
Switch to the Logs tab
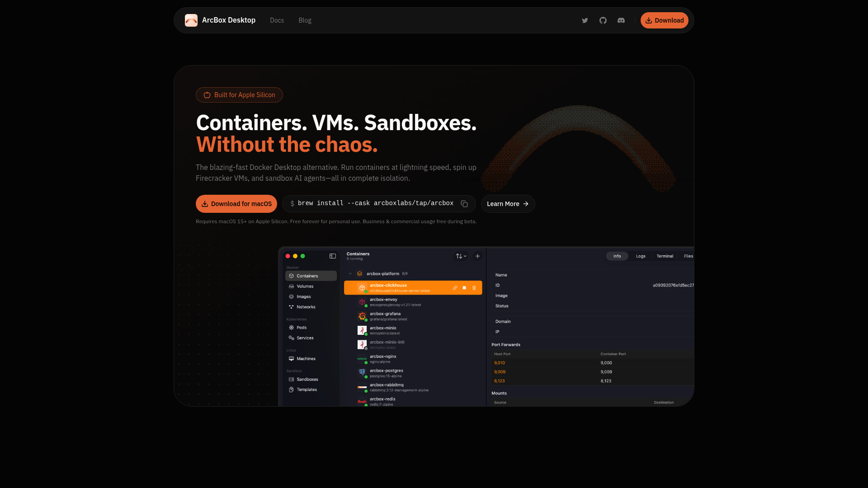[x=641, y=256]
